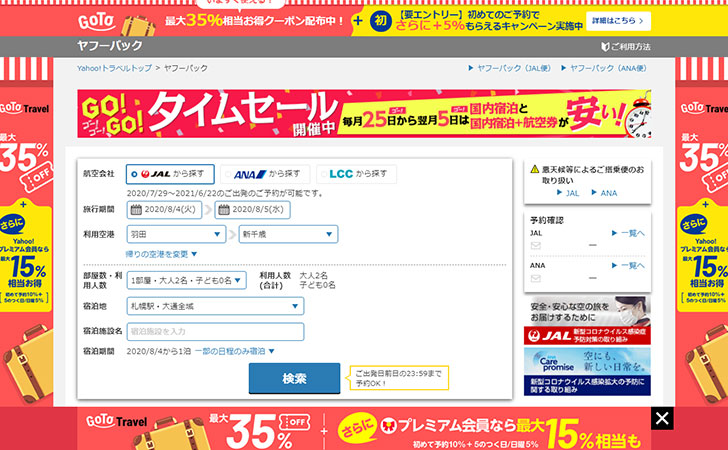Viewport: 728px width, 450px height.
Task: Open the 羽田 departure airport dropdown
Action: tap(176, 235)
